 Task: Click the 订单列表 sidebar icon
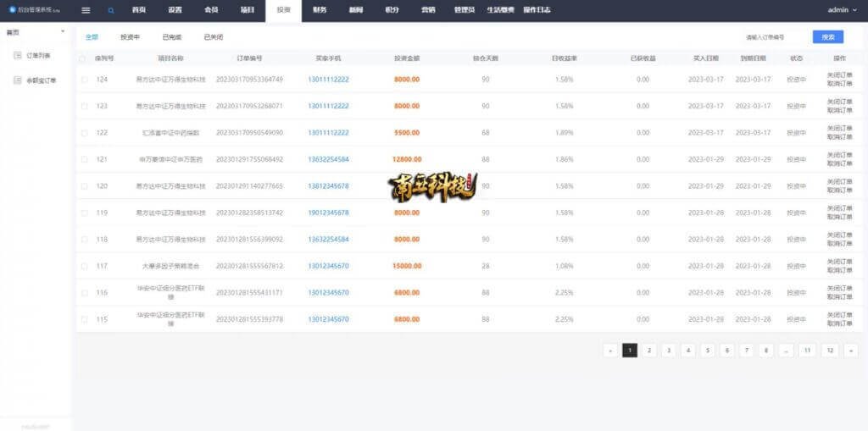pyautogui.click(x=18, y=55)
